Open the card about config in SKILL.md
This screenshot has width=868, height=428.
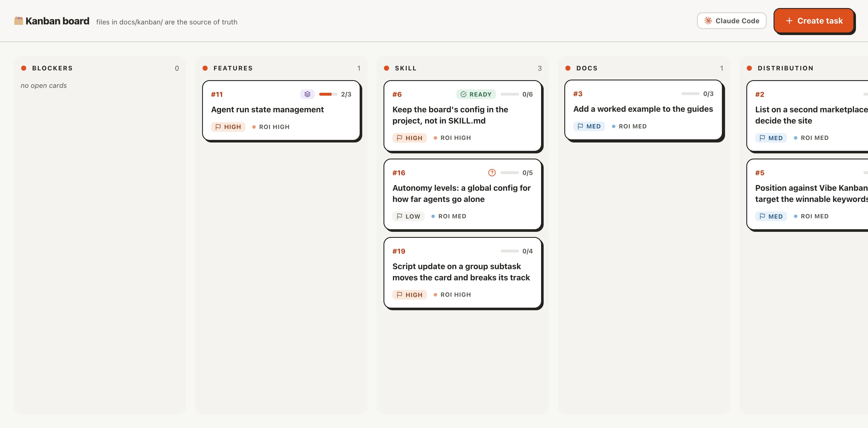coord(463,116)
